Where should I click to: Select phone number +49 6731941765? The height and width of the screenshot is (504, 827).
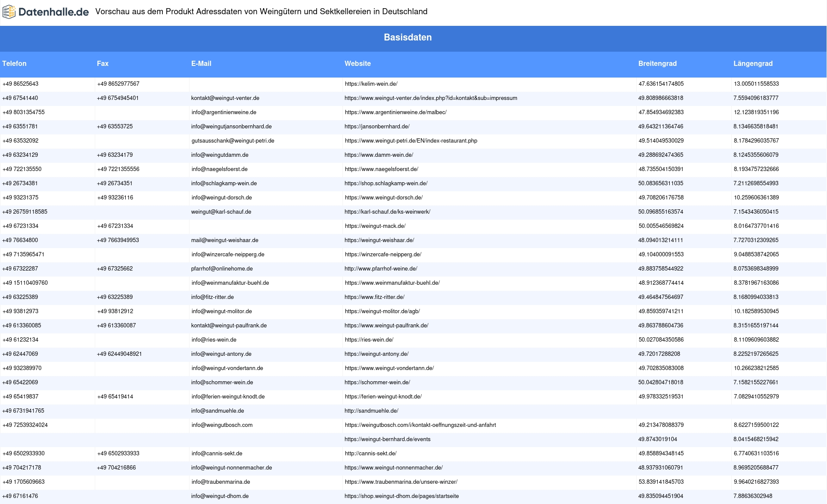[23, 411]
